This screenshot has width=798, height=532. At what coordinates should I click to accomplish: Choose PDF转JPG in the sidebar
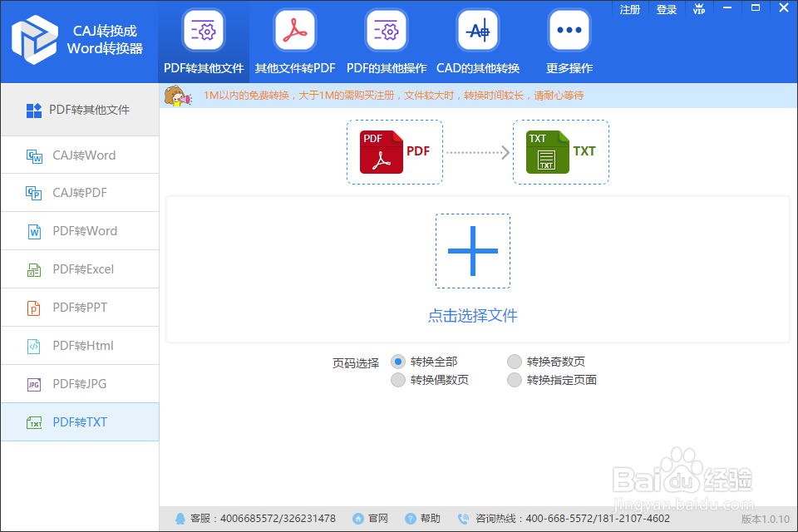tap(80, 384)
